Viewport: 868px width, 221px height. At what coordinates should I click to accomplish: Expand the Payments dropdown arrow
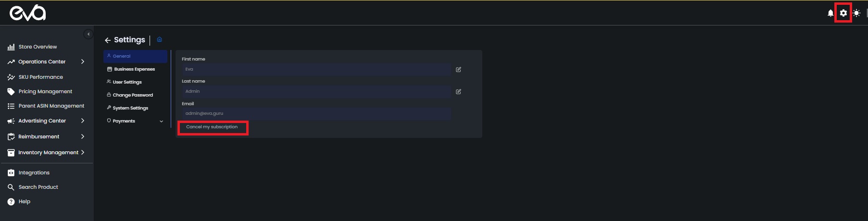pos(161,121)
